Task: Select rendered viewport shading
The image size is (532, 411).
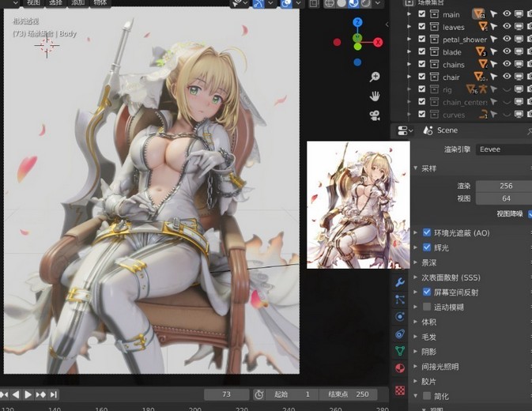Action: click(365, 3)
